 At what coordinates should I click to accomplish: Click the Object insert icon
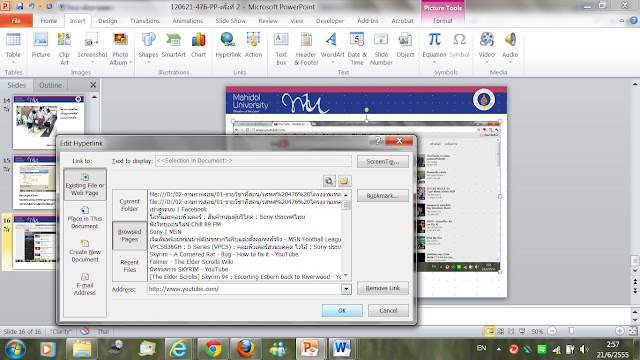[405, 45]
